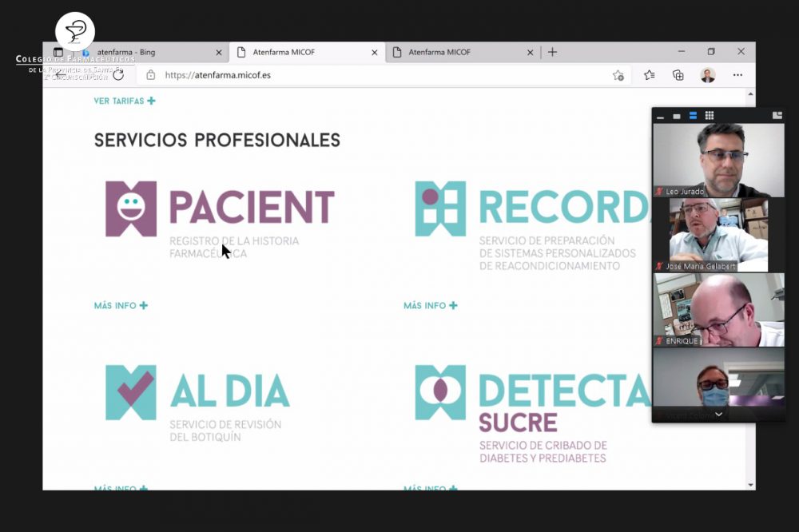Refresh the current page
The image size is (799, 532).
[x=118, y=75]
